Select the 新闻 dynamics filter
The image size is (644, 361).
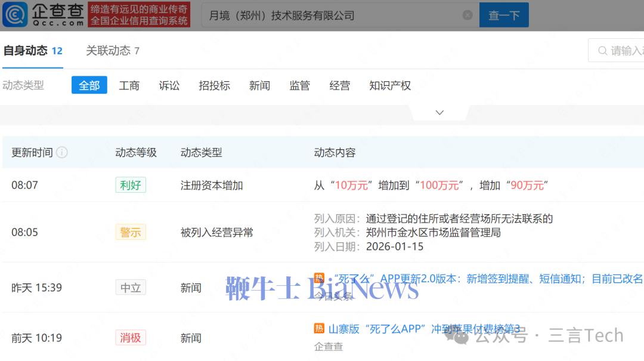(260, 85)
